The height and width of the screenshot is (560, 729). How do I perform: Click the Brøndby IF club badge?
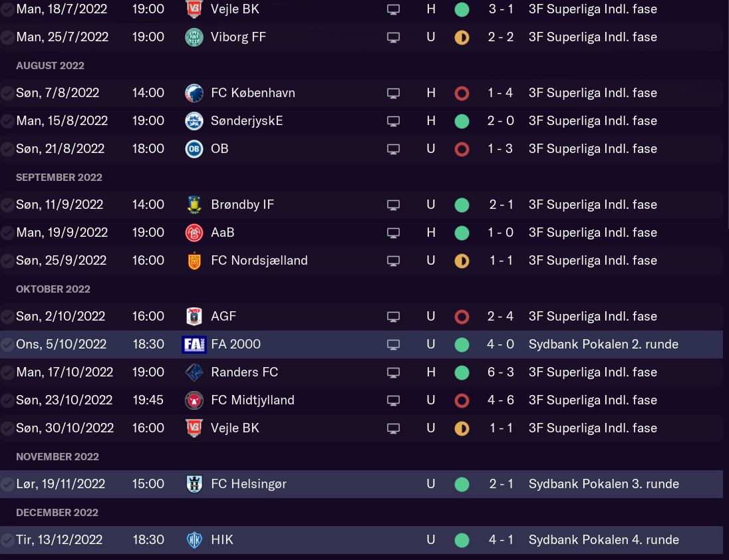coord(194,205)
